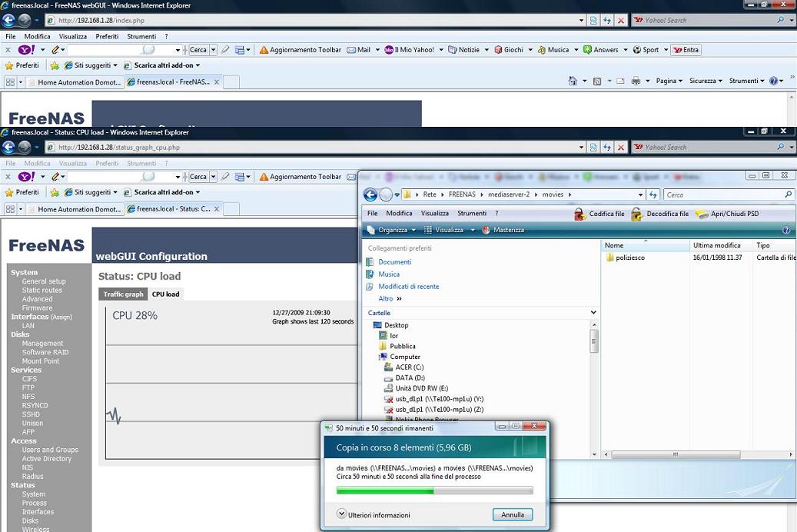797x532 pixels.
Task: Open Software RAID in FreeNAS sidebar
Action: click(x=45, y=352)
